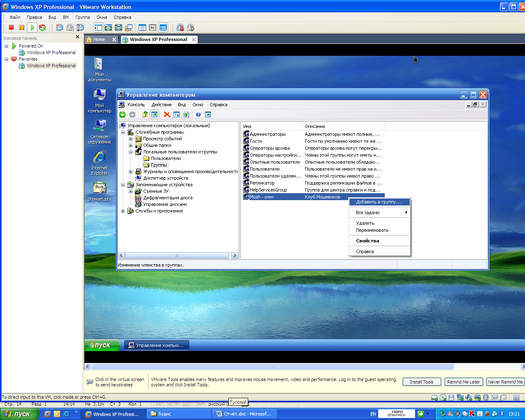Click the Console view icon
This screenshot has height=420, width=525.
163,27
